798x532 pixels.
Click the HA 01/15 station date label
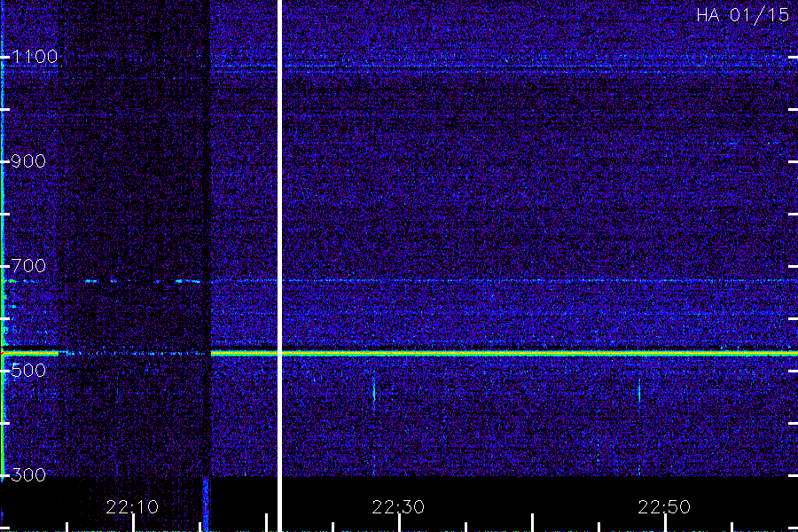742,15
